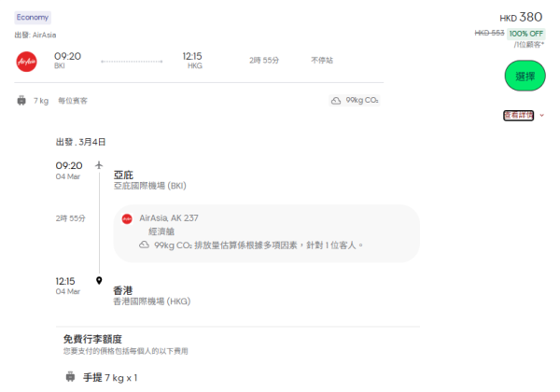Click the cloud emissions icon in detail card
Viewport: 560px width, 392px height.
145,245
